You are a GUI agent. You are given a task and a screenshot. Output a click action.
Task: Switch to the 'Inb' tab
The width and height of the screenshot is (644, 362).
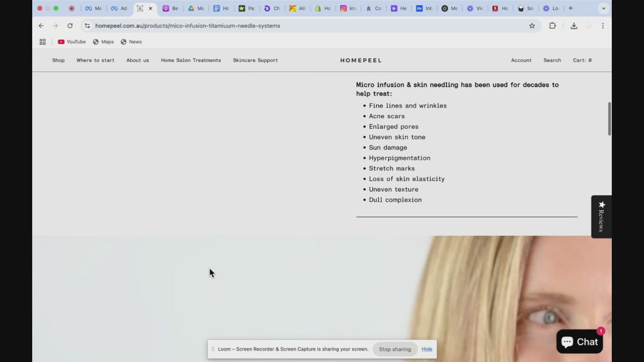point(424,8)
